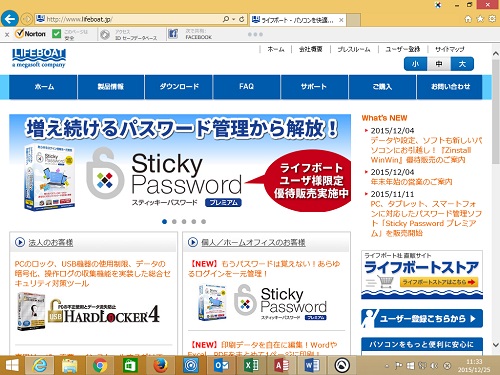Image resolution: width=500 pixels, height=375 pixels.
Task: Open the 会社概要 link
Action: pyautogui.click(x=311, y=49)
